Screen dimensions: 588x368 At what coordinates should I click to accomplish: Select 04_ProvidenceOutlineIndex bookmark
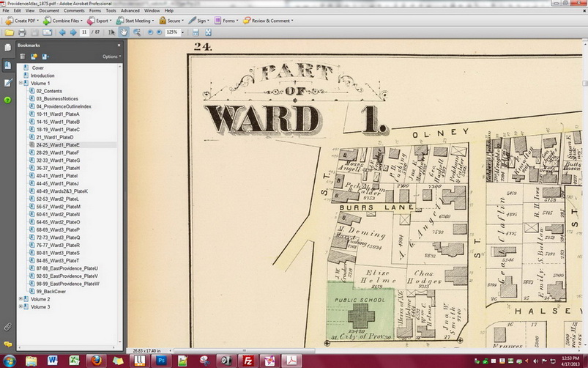coord(64,106)
